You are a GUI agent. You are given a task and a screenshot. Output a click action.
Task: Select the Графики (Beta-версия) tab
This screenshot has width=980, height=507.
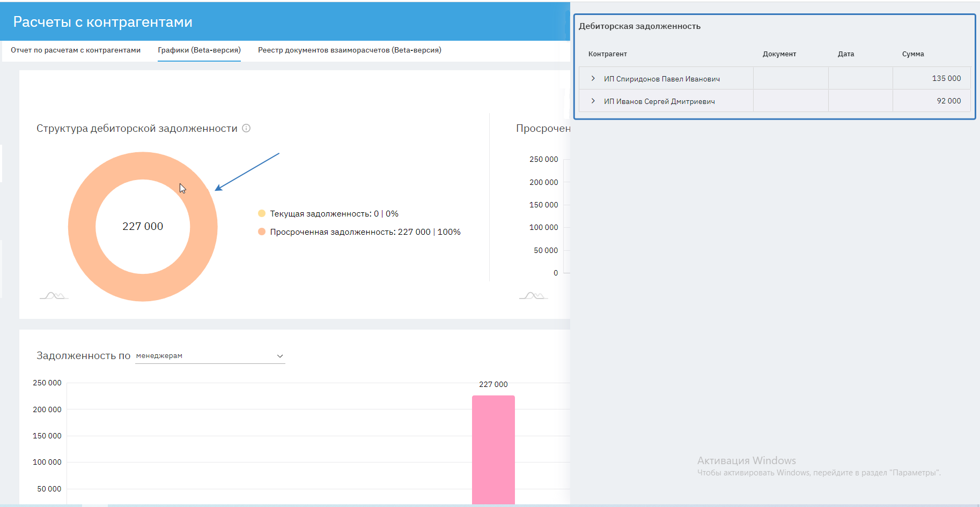[199, 50]
